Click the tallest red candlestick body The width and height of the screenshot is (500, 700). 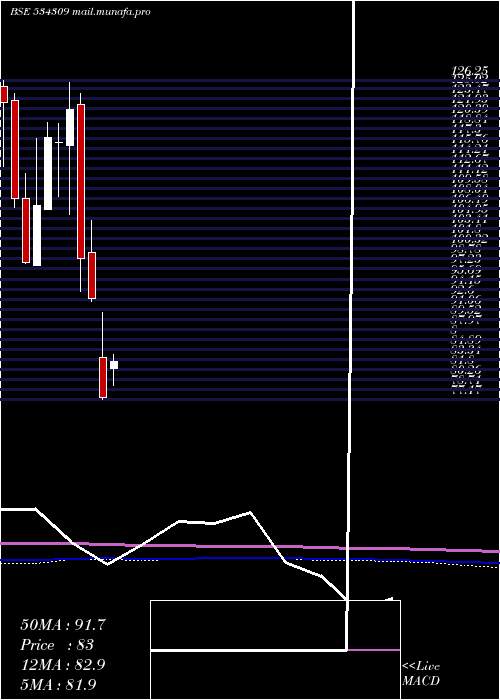click(x=81, y=181)
